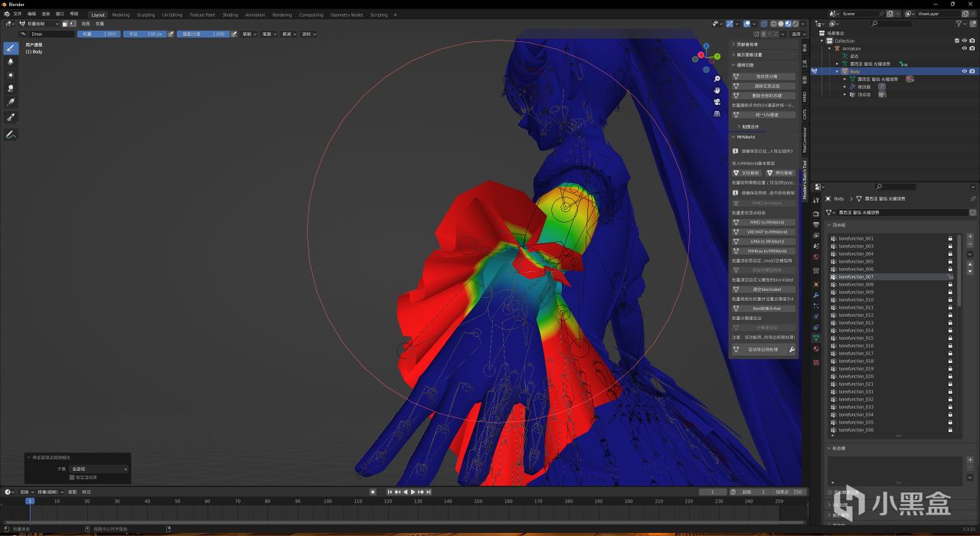Switch to the Sculpting workspace tab
The height and width of the screenshot is (536, 980).
pyautogui.click(x=145, y=15)
